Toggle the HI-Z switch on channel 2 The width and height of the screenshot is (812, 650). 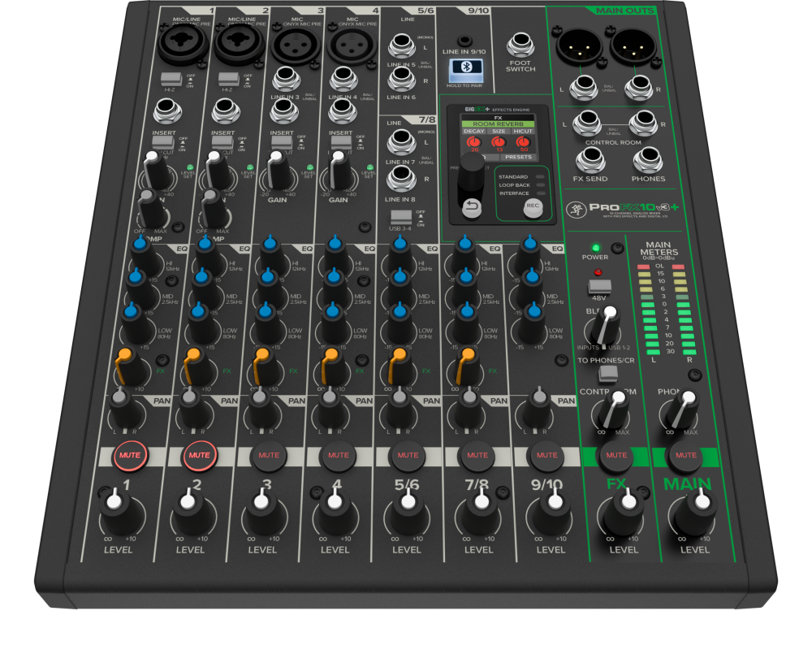228,80
